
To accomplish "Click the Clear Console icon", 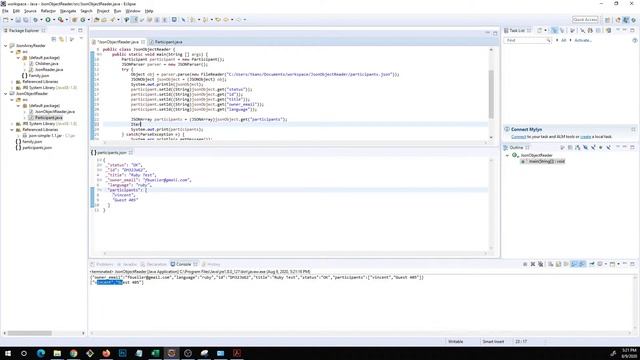I will click(551, 264).
